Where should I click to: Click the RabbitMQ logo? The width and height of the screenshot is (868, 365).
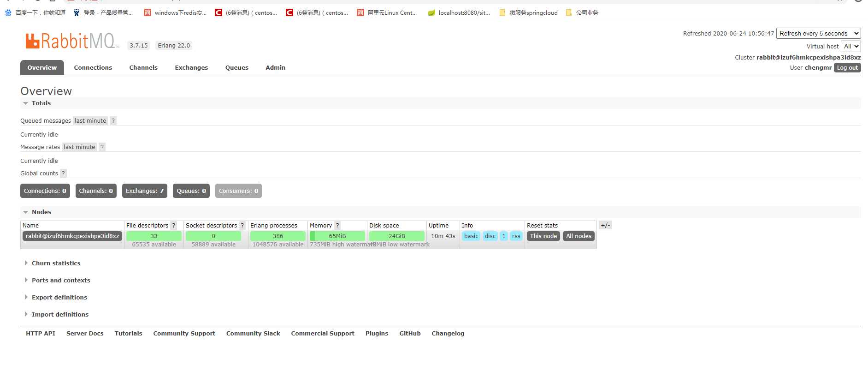point(71,41)
